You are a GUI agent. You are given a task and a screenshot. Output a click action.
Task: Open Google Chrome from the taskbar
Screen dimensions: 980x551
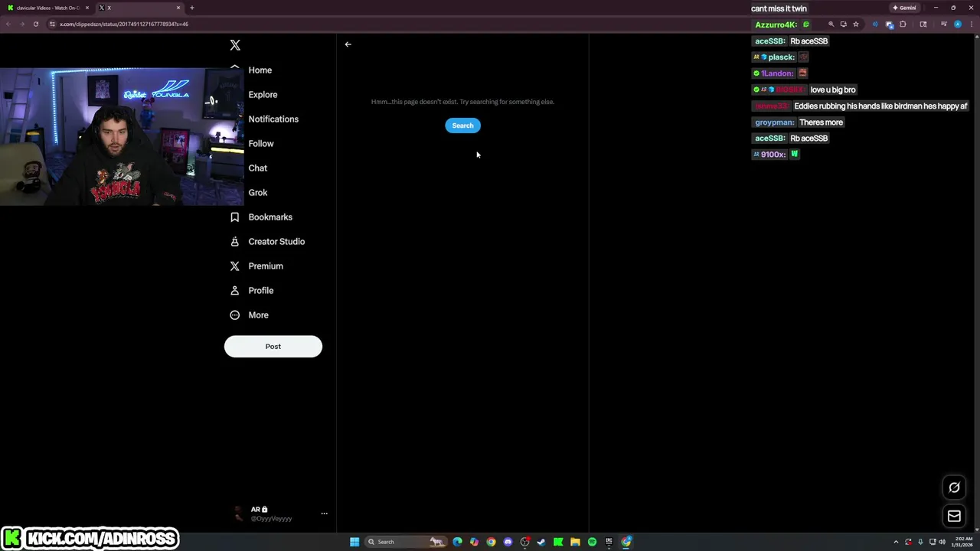click(x=491, y=542)
